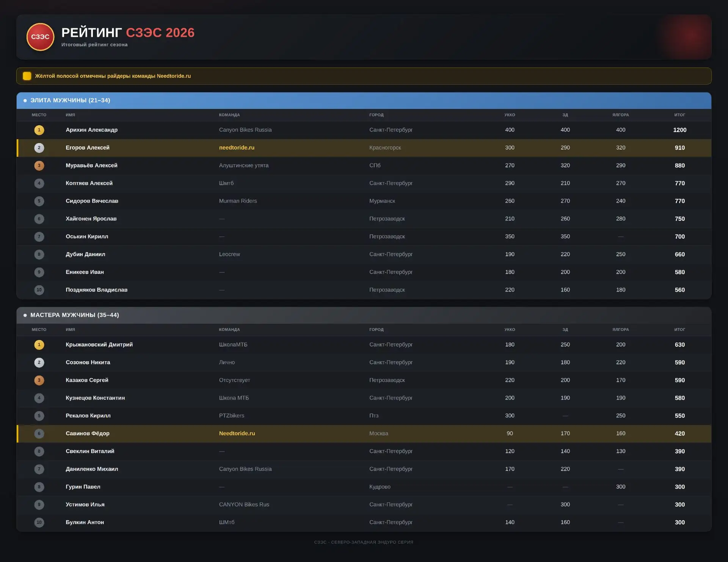Click the name Дубин Даниил

85,254
